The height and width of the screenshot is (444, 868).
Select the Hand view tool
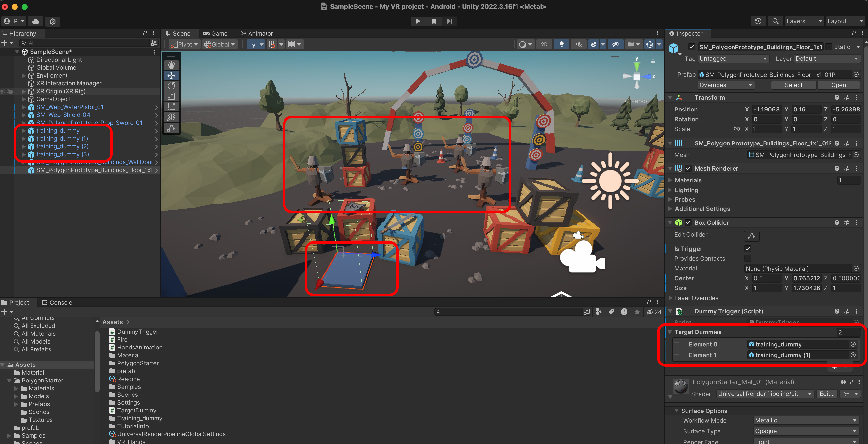171,65
